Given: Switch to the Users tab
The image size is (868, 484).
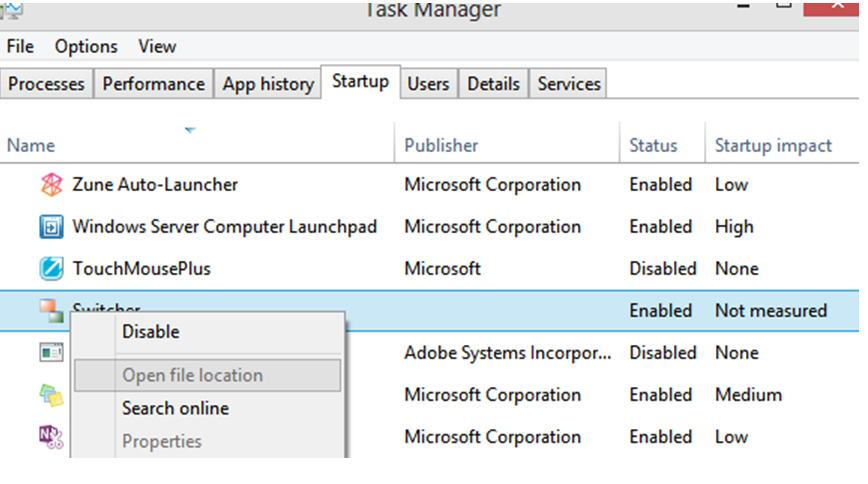Looking at the screenshot, I should 428,84.
